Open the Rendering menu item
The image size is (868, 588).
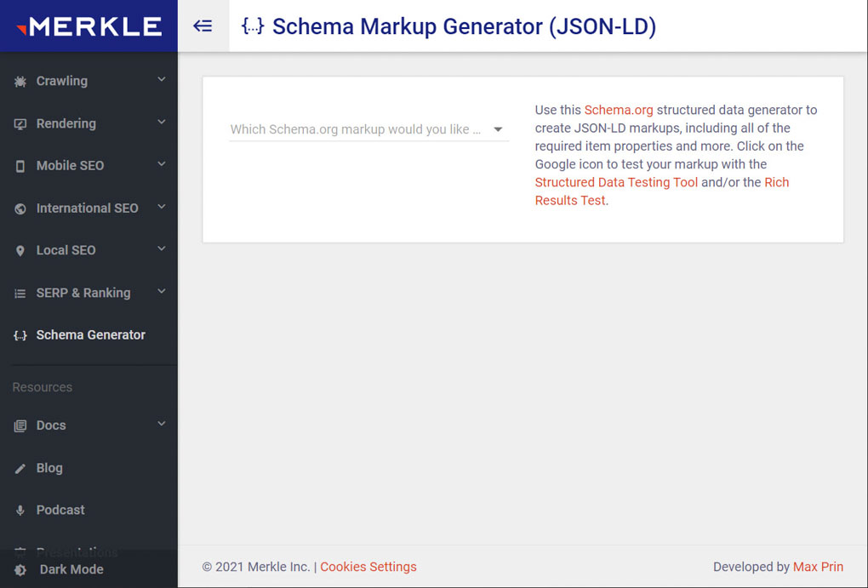[x=89, y=123]
